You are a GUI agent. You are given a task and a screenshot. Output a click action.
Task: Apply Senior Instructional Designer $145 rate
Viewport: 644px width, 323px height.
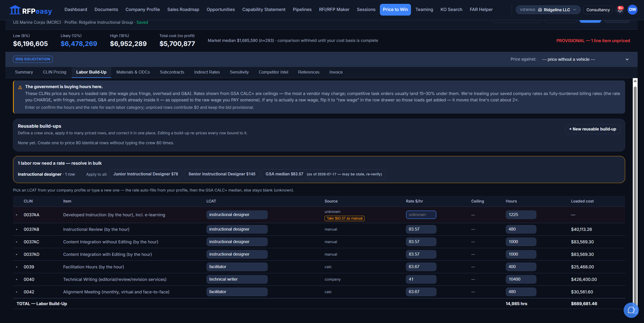(x=222, y=174)
